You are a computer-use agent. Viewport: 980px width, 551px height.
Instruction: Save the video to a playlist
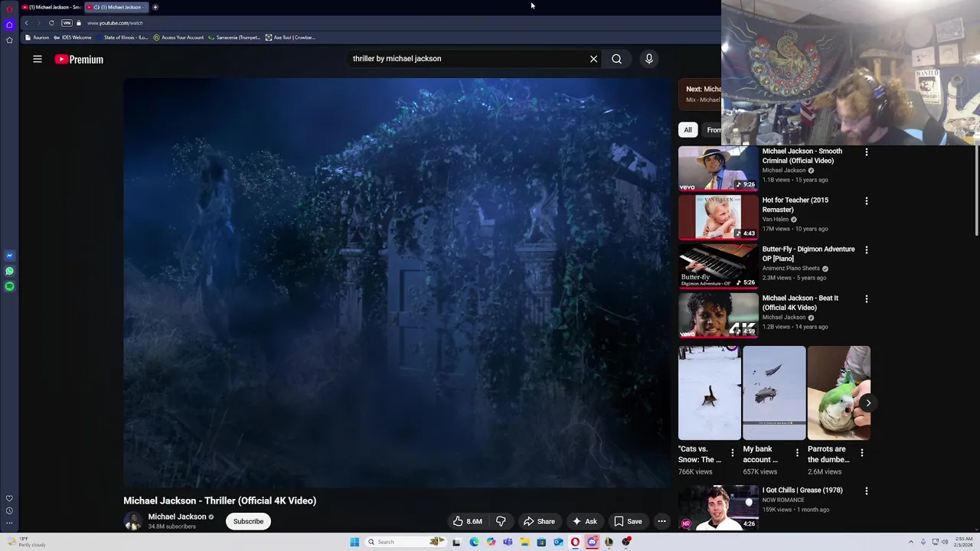(628, 521)
